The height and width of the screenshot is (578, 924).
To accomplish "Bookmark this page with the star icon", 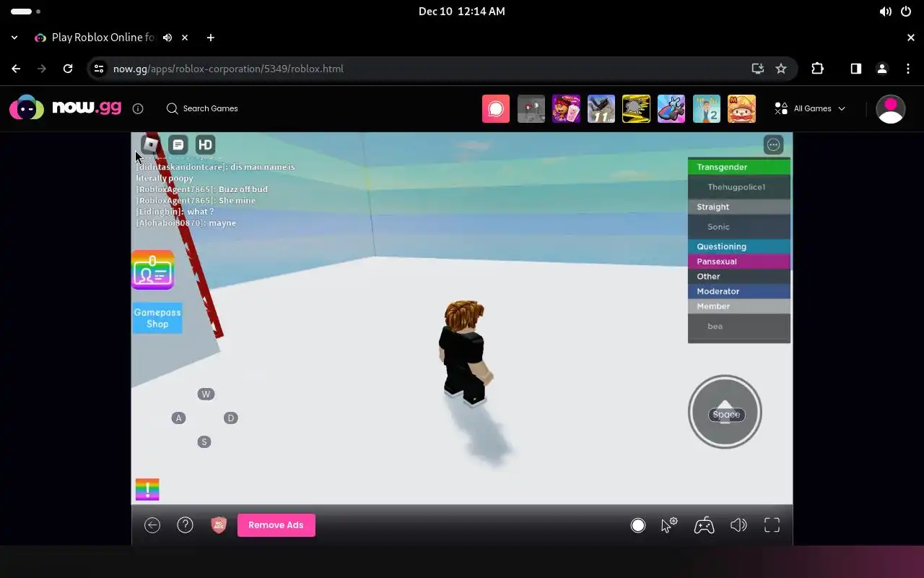I will click(781, 69).
